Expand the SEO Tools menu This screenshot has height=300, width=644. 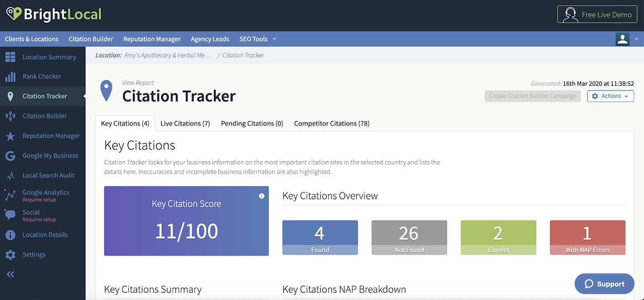pyautogui.click(x=258, y=39)
